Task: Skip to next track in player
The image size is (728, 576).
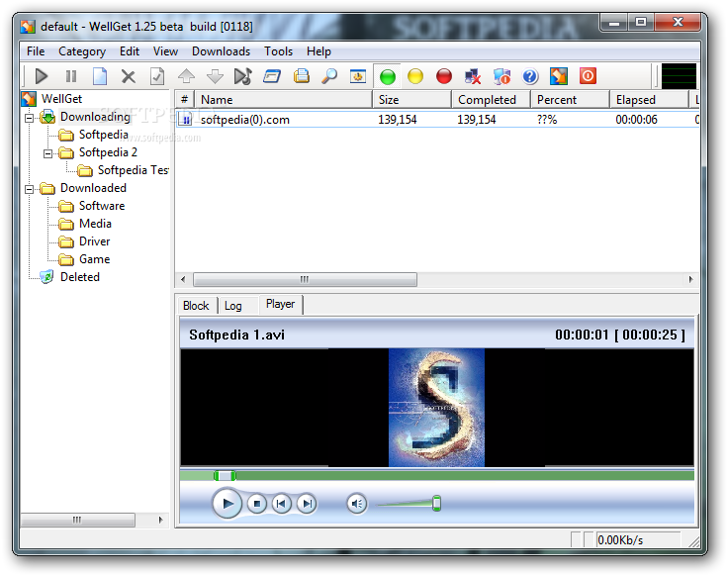Action: 307,504
